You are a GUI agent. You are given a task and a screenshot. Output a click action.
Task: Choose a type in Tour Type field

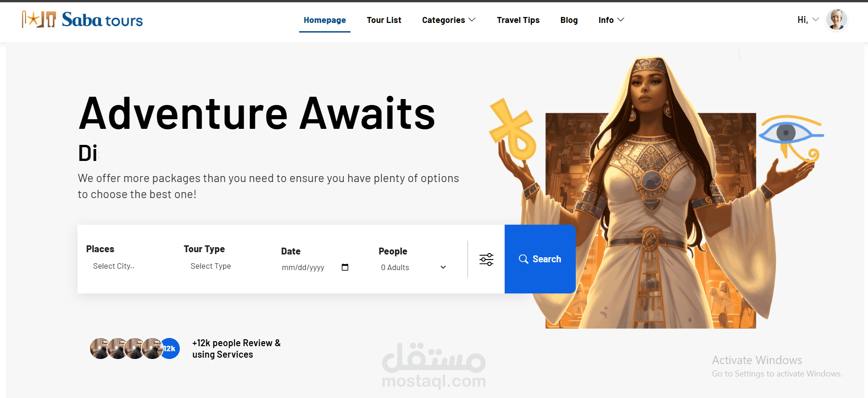(211, 266)
